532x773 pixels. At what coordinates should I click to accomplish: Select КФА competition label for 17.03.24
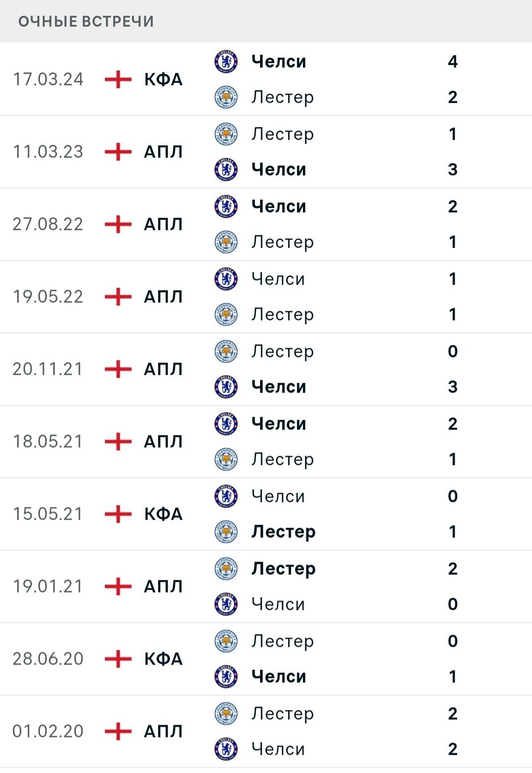pyautogui.click(x=164, y=79)
